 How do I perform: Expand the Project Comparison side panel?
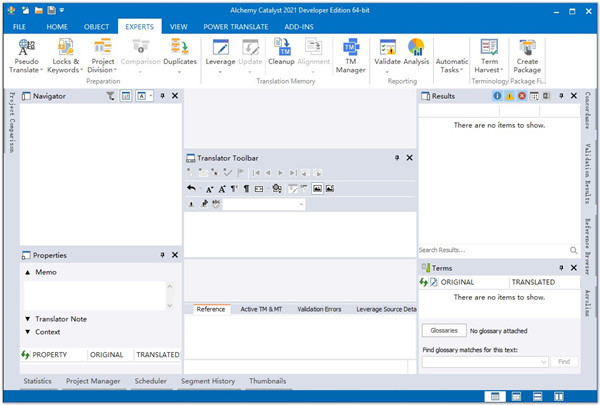click(x=12, y=122)
